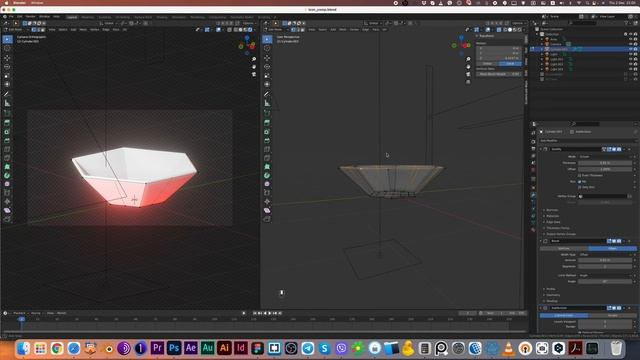Open the World properties tab icon

(533, 169)
